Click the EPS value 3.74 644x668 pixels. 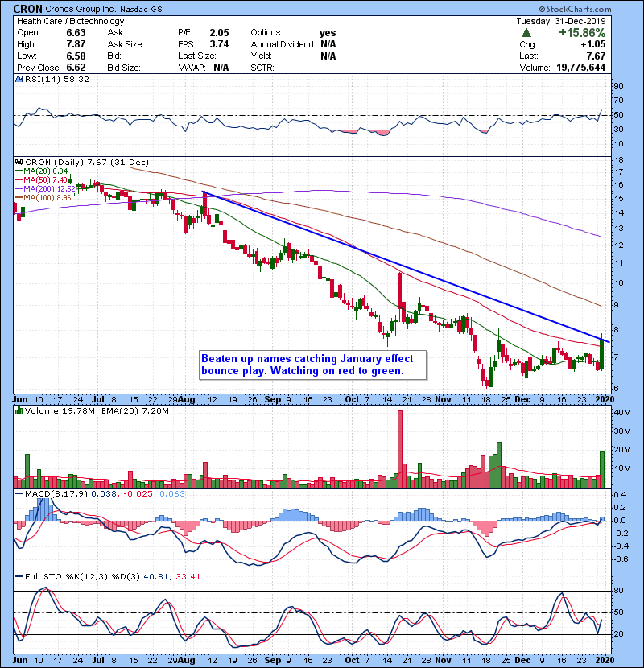(x=219, y=44)
